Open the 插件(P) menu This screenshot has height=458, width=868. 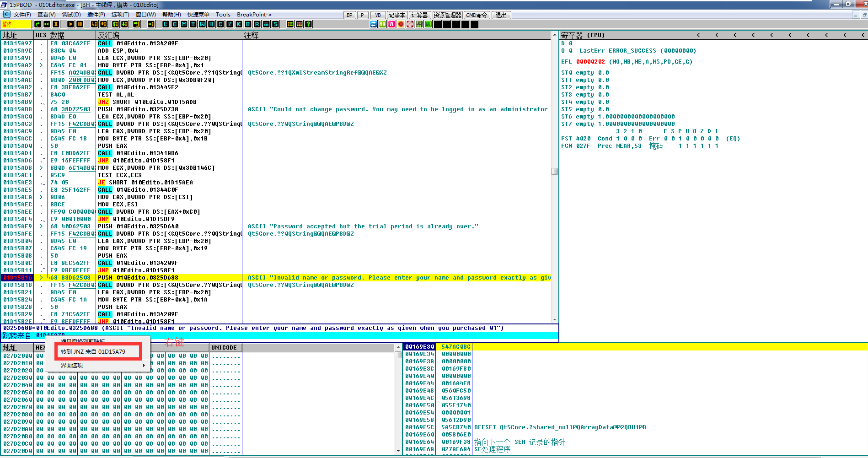pyautogui.click(x=96, y=15)
